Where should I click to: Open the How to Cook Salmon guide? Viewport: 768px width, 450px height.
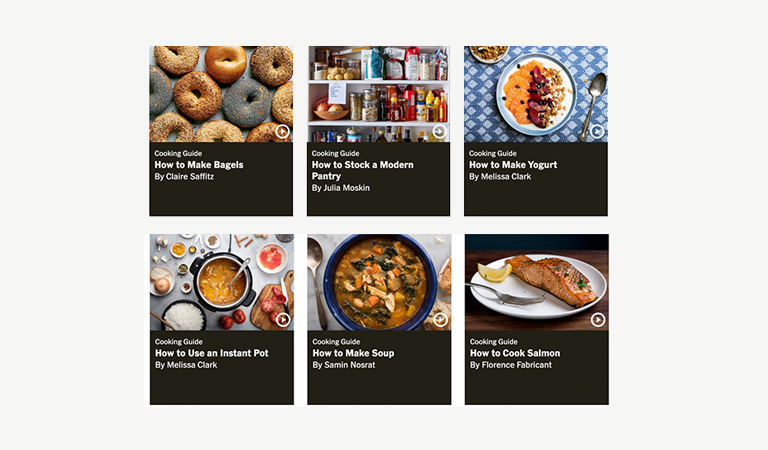pyautogui.click(x=515, y=353)
